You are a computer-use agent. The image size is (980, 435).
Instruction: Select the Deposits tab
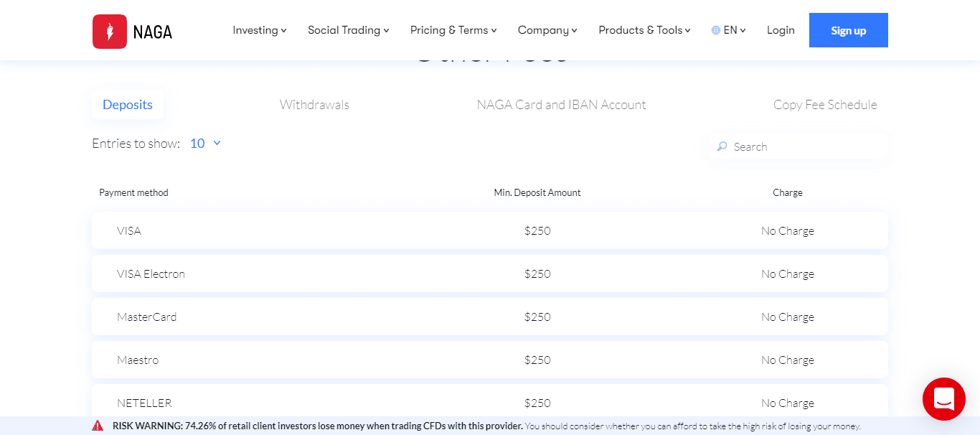[x=128, y=105]
